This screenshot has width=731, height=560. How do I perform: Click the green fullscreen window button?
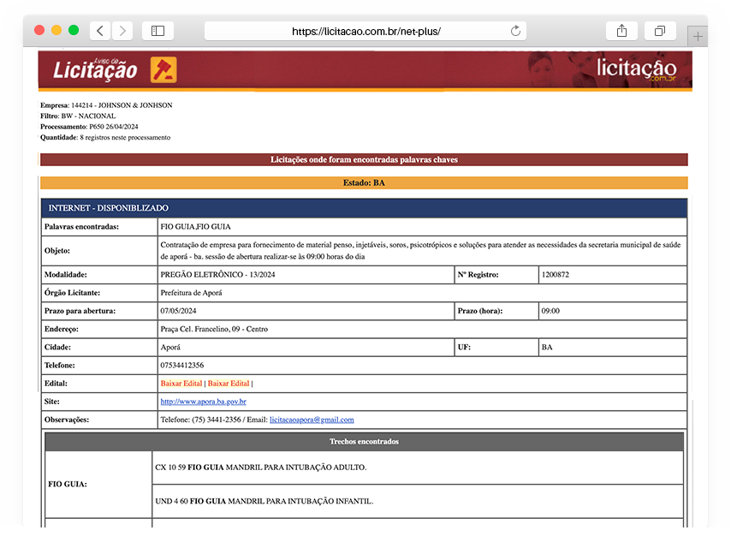74,30
